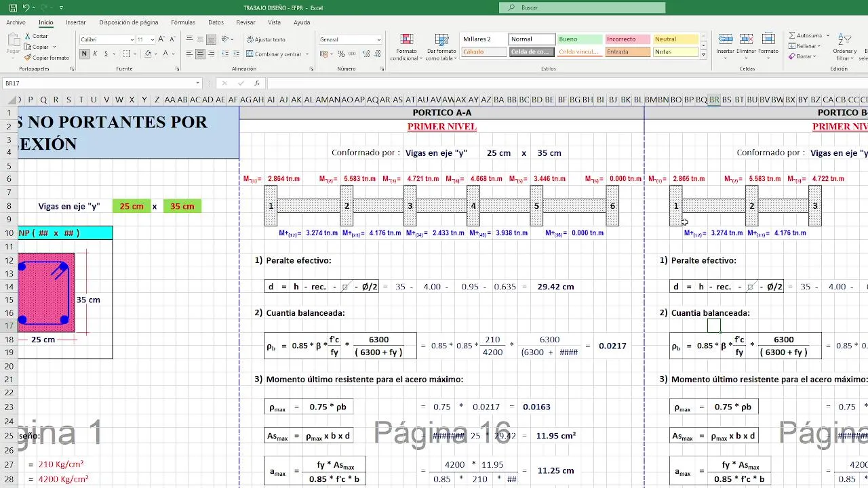Switch to the Vista tab

(274, 22)
